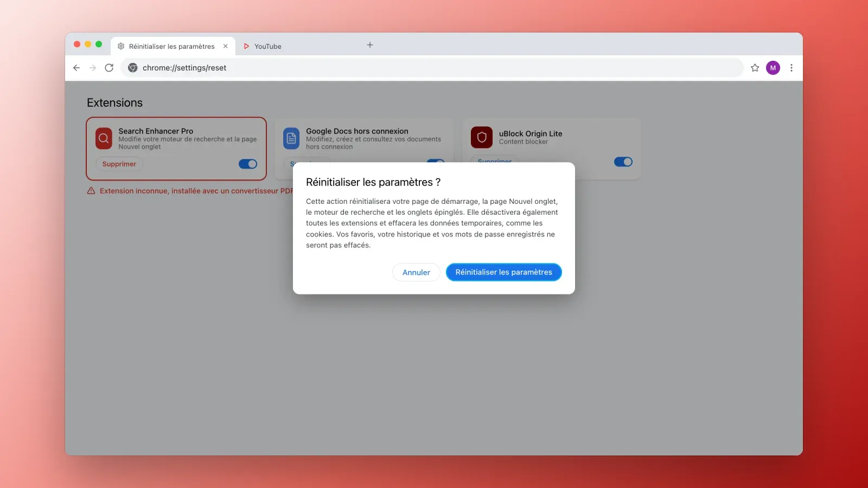Reload the page with the refresh icon
868x488 pixels.
coord(109,68)
